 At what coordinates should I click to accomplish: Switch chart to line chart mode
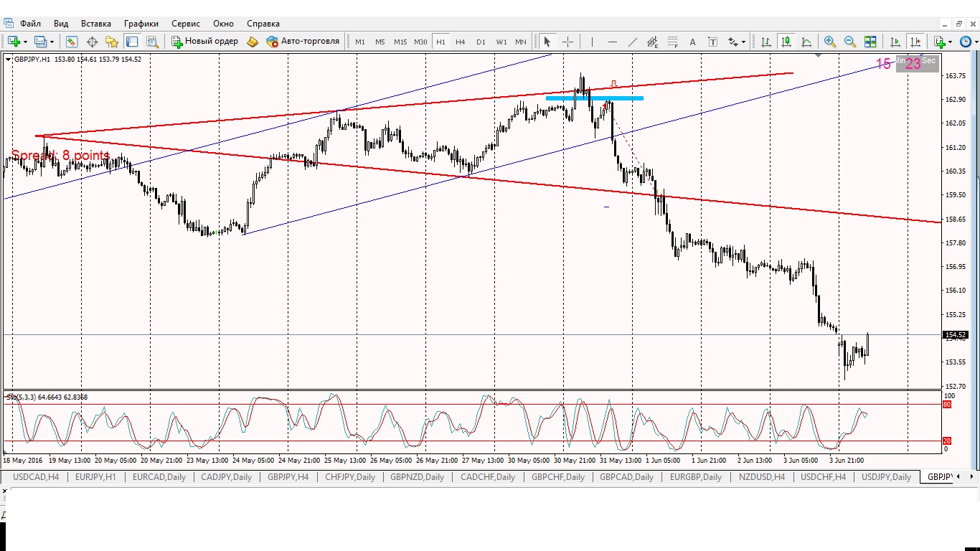(806, 42)
